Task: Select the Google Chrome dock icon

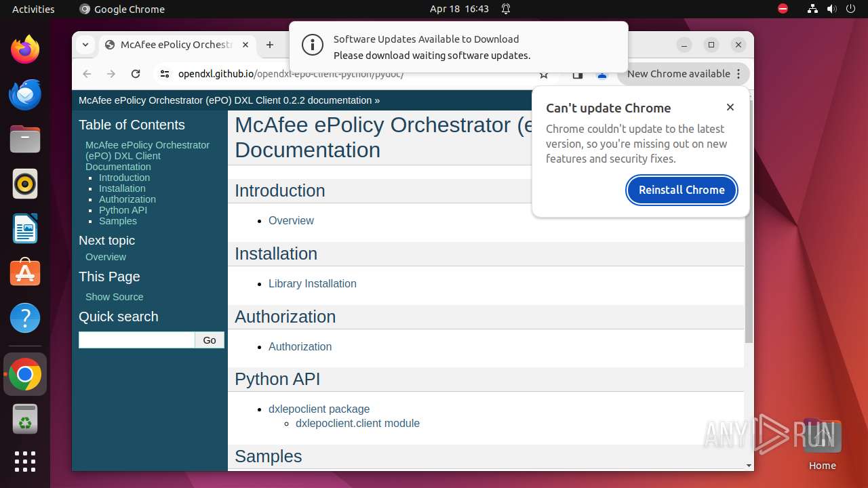Action: click(x=25, y=374)
